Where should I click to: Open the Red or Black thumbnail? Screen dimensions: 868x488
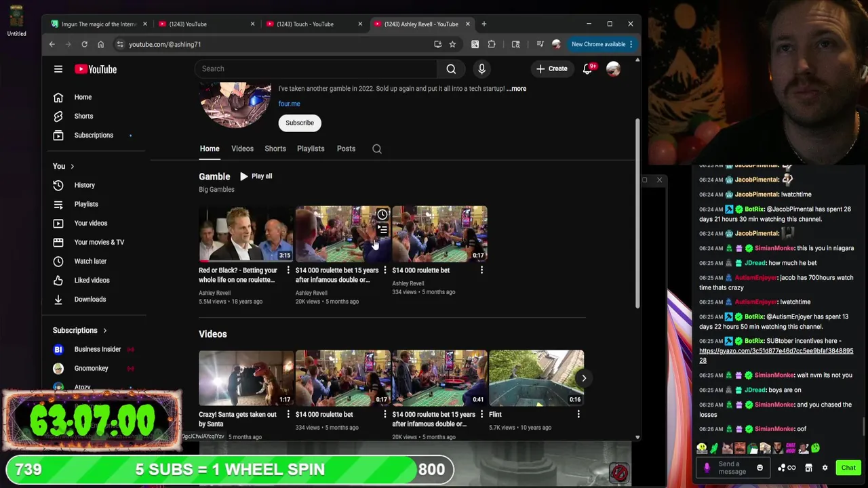pyautogui.click(x=246, y=234)
